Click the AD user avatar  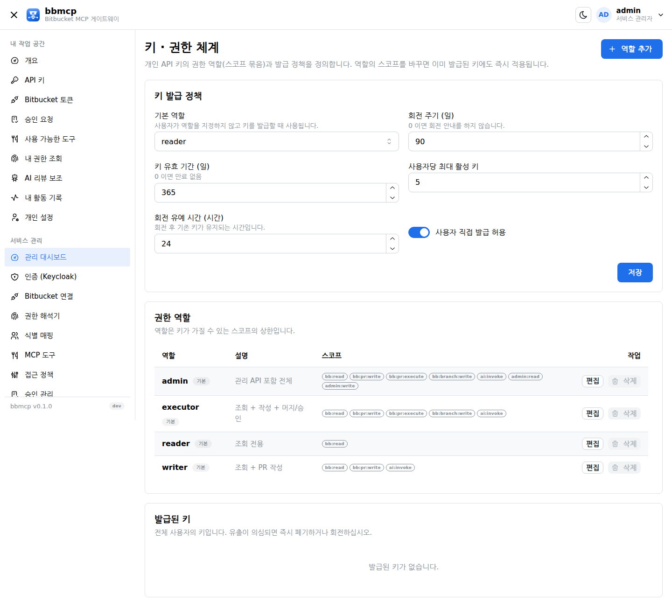pos(604,15)
